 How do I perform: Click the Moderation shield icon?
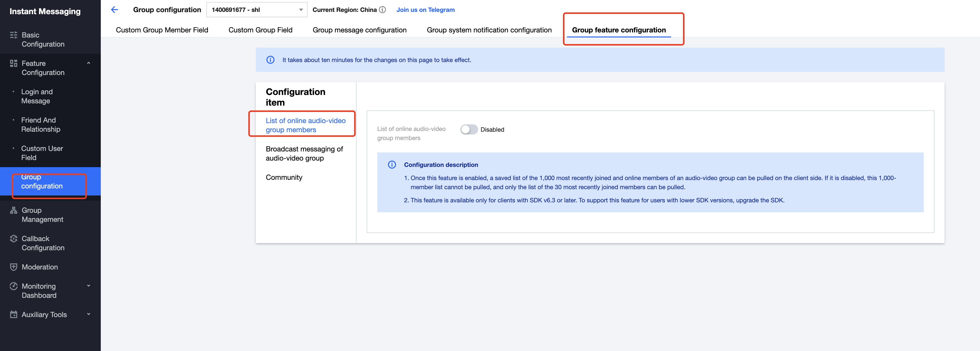pos(14,267)
